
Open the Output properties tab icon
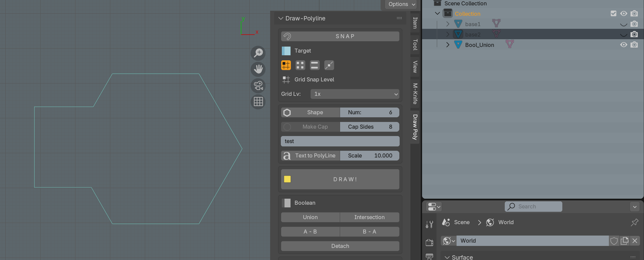(x=429, y=256)
